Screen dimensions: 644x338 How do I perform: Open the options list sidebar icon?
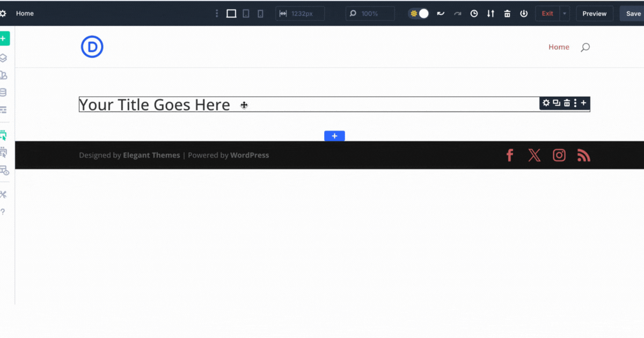(x=3, y=109)
